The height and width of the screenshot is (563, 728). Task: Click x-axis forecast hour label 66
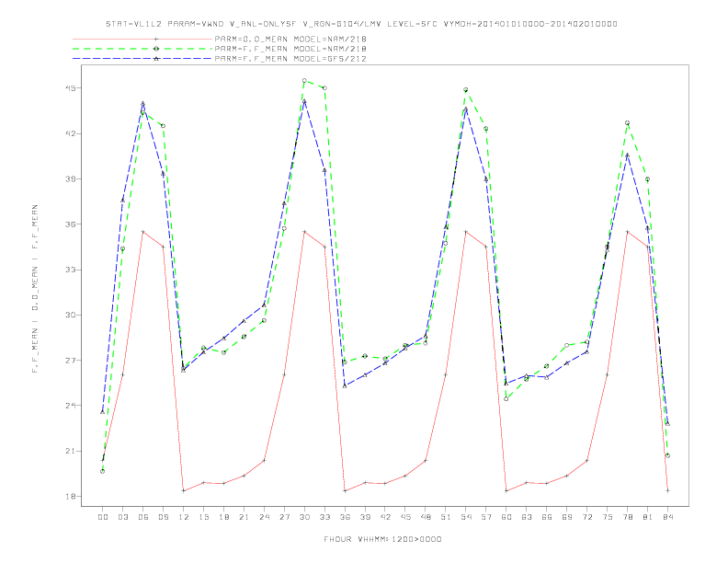[547, 517]
